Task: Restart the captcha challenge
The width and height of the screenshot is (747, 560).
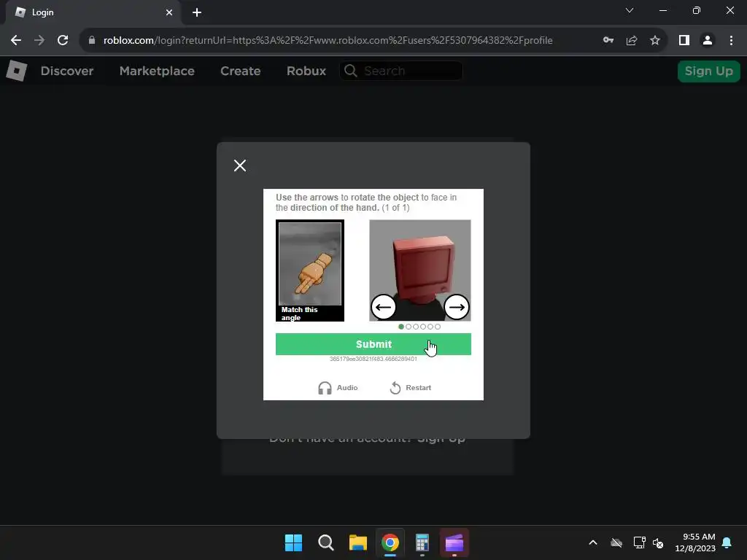Action: pyautogui.click(x=410, y=388)
